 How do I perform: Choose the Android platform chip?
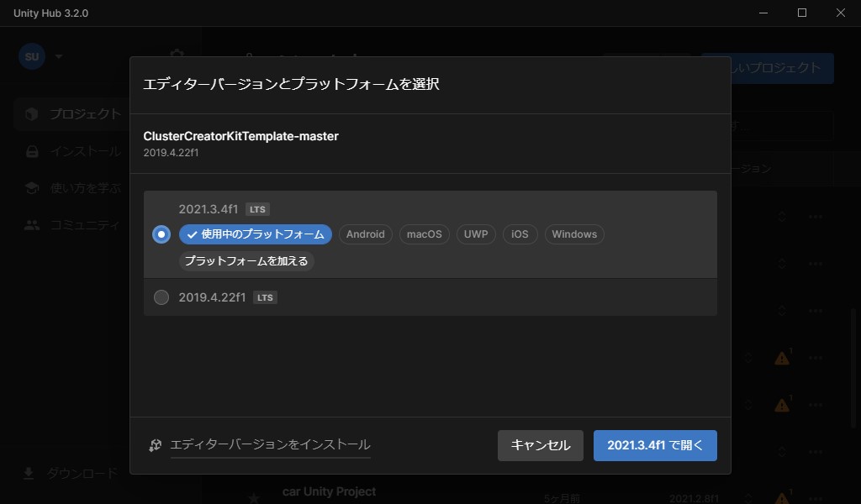click(x=365, y=234)
